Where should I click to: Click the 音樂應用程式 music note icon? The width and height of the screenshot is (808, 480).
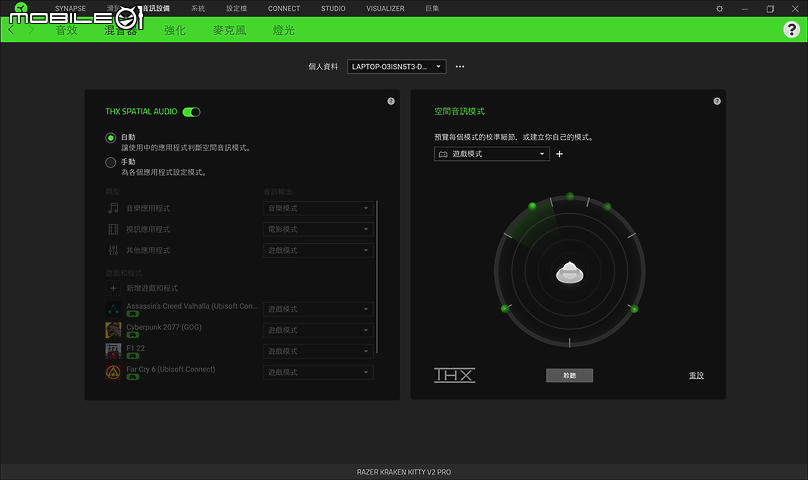click(x=113, y=208)
